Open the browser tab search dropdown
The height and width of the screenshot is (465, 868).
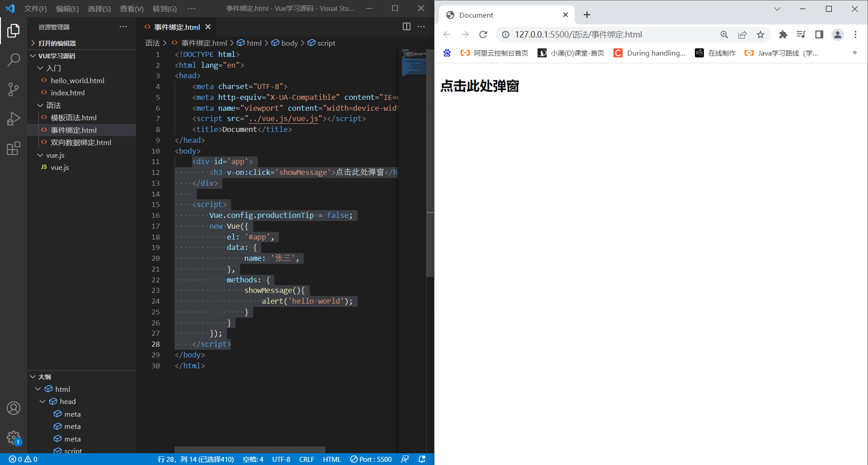pyautogui.click(x=777, y=9)
